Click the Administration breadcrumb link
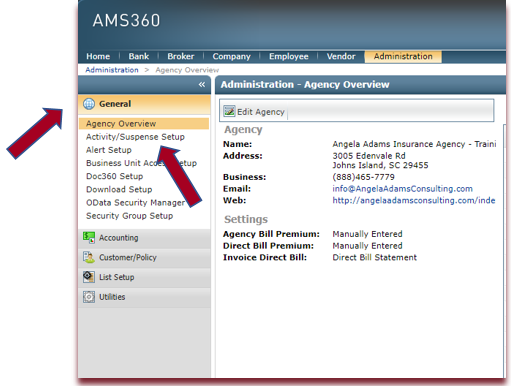Viewport: 511px width, 386px height. tap(112, 70)
